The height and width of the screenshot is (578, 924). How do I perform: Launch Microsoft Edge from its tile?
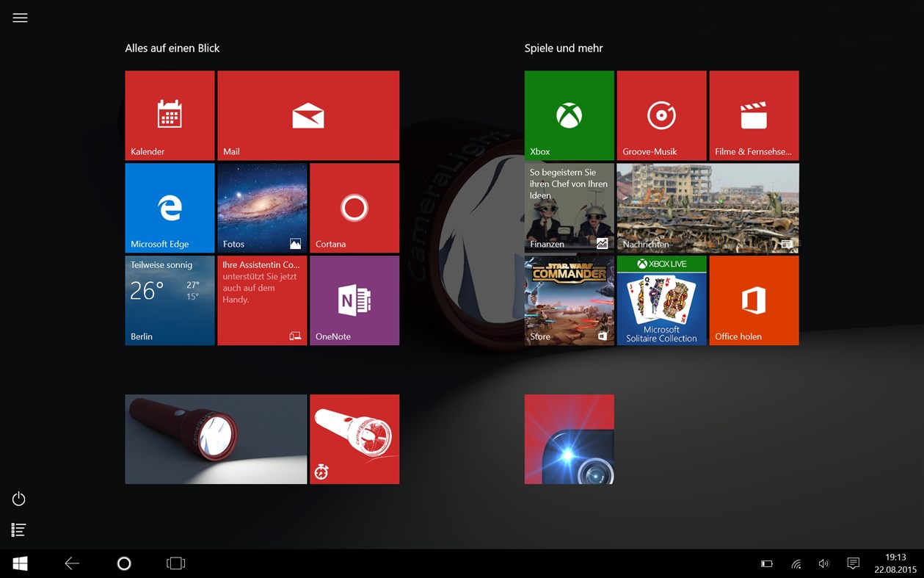pos(170,207)
